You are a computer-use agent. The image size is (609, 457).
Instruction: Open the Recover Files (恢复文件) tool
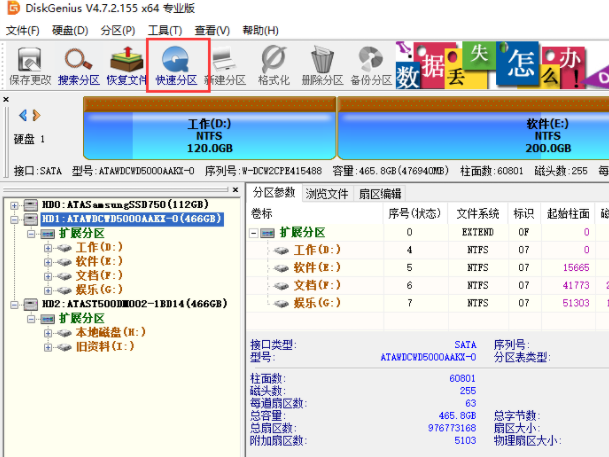click(127, 64)
